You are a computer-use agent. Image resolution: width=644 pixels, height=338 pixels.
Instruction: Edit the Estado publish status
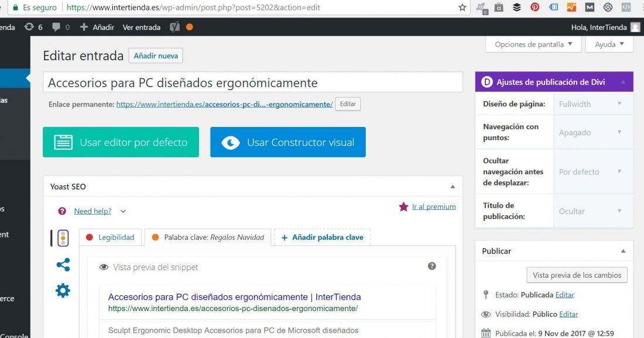coord(565,295)
